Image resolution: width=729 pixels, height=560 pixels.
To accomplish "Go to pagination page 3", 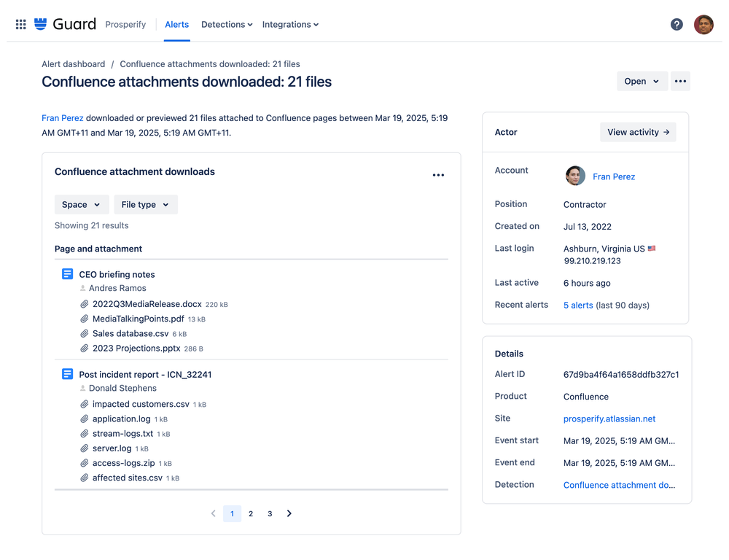I will pyautogui.click(x=270, y=513).
